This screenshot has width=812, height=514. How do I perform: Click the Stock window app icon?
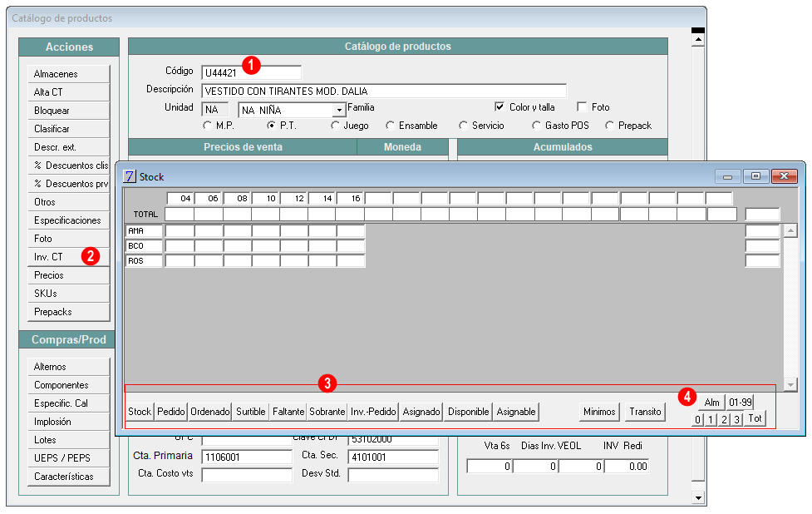129,176
